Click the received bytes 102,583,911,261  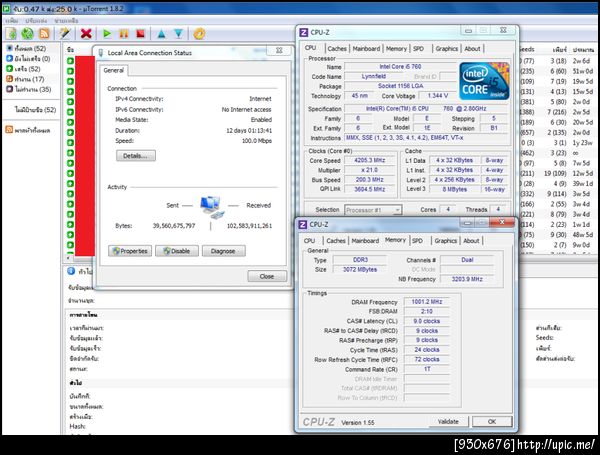pyautogui.click(x=249, y=226)
